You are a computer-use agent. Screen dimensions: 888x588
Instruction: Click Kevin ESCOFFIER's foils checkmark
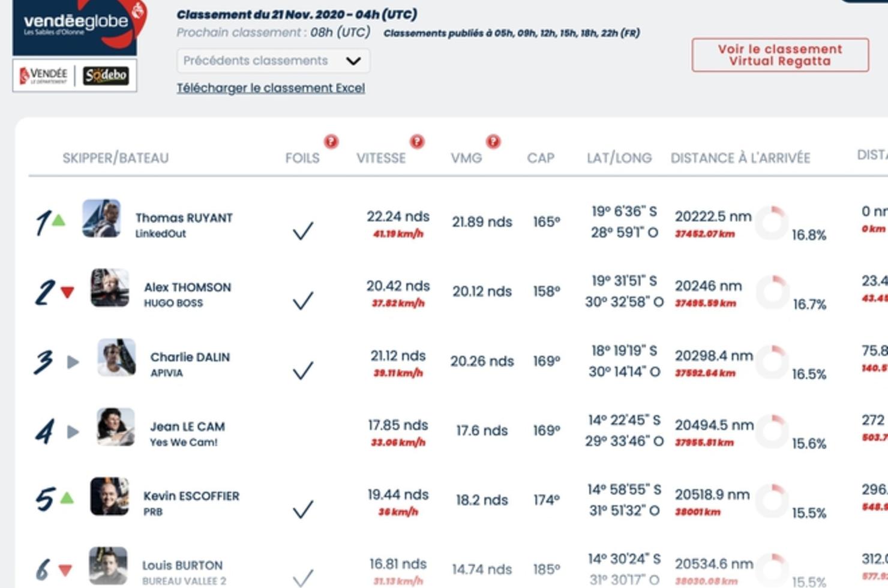coord(303,509)
